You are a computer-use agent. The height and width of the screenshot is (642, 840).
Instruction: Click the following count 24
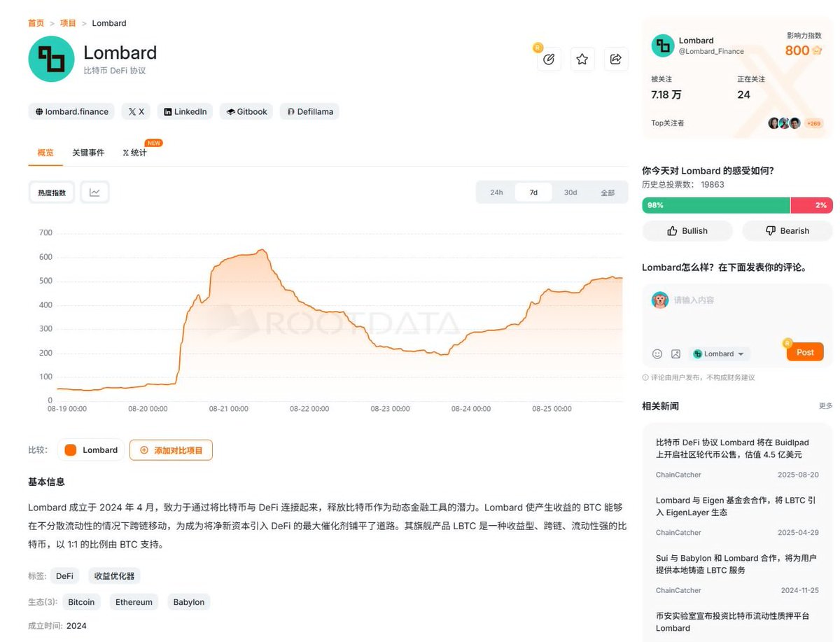(743, 95)
